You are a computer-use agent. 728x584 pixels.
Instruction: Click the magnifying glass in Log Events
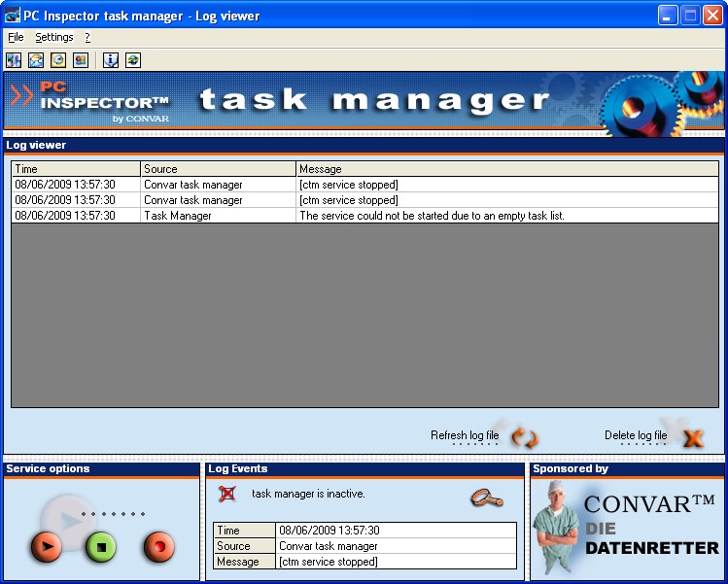point(487,498)
